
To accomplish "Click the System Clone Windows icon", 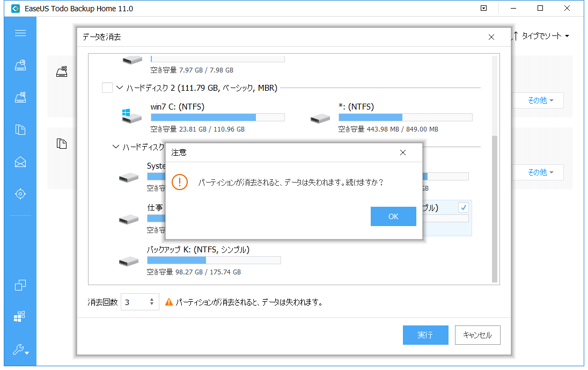I will [20, 317].
